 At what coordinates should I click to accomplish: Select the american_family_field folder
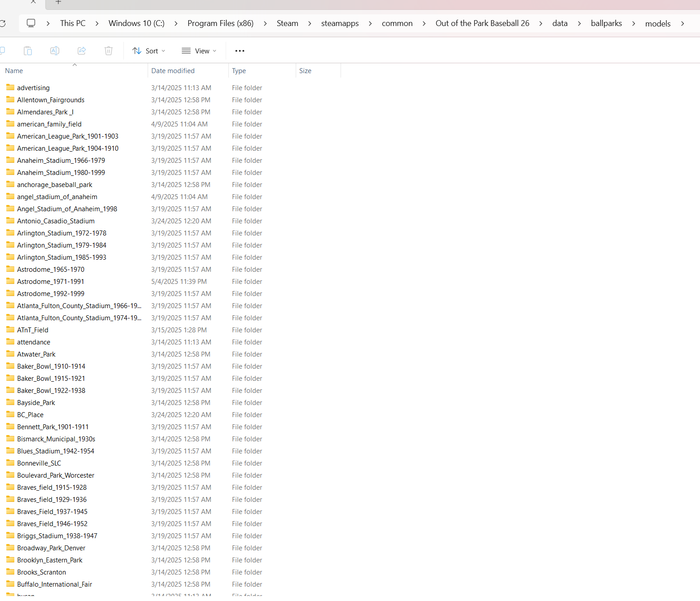tap(49, 124)
